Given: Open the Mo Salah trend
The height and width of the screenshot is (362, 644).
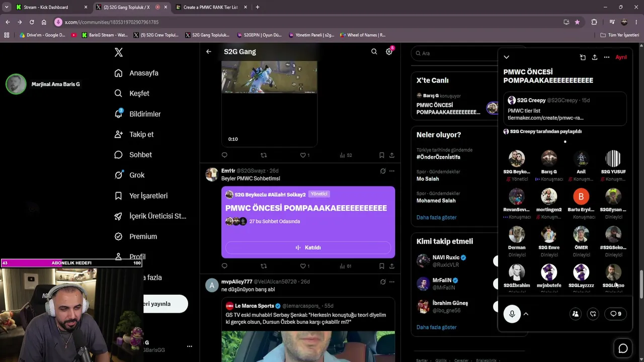Looking at the screenshot, I should coord(428,179).
